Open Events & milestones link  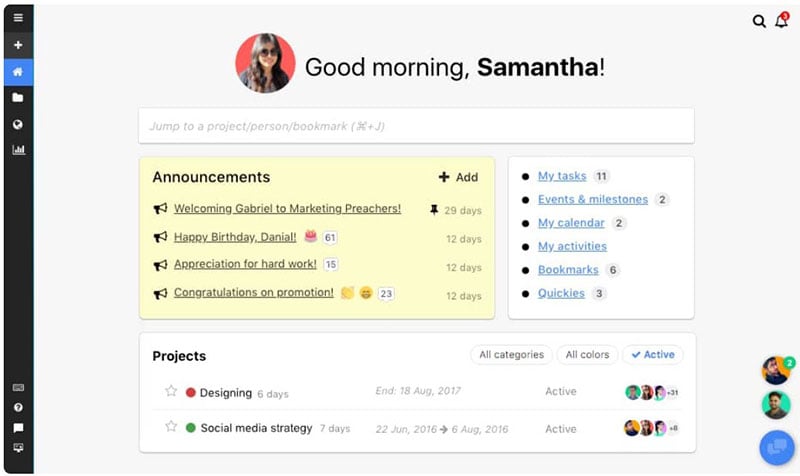pyautogui.click(x=593, y=199)
